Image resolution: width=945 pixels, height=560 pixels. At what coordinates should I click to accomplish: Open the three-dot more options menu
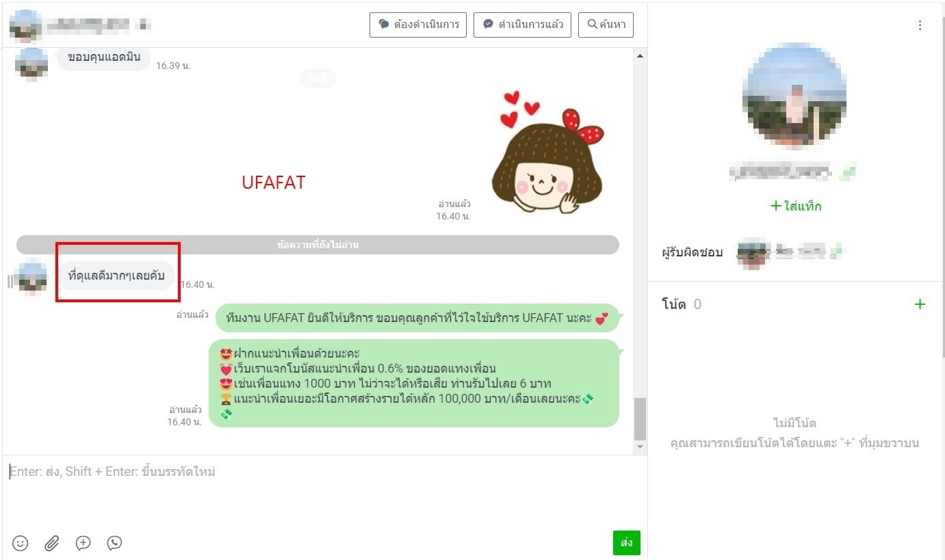click(920, 25)
